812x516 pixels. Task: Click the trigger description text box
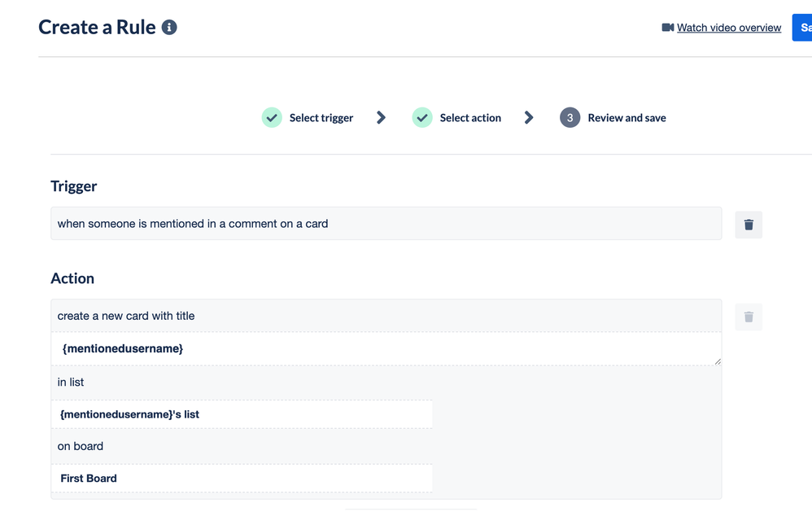click(386, 223)
